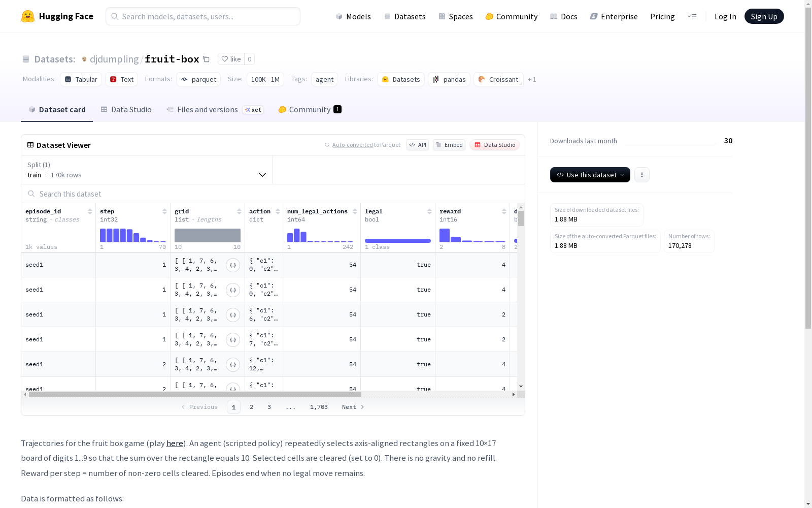
Task: Click the pandas library tag
Action: coord(449,79)
